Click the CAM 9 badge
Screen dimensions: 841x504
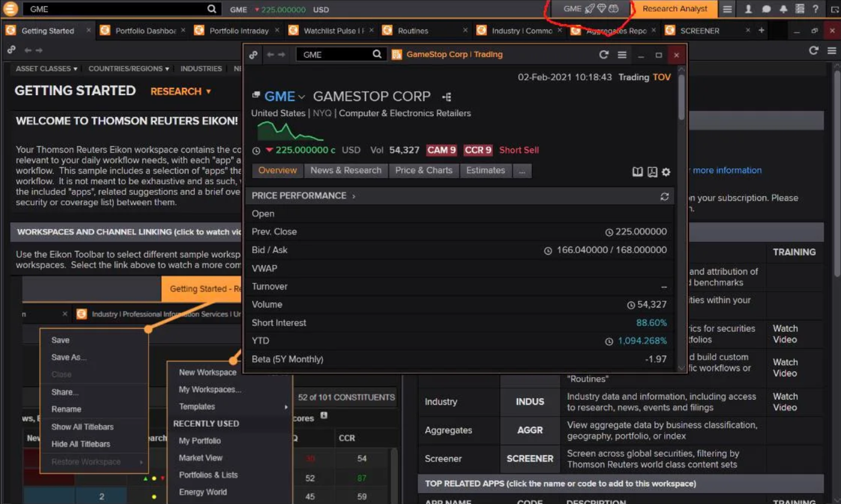[441, 150]
